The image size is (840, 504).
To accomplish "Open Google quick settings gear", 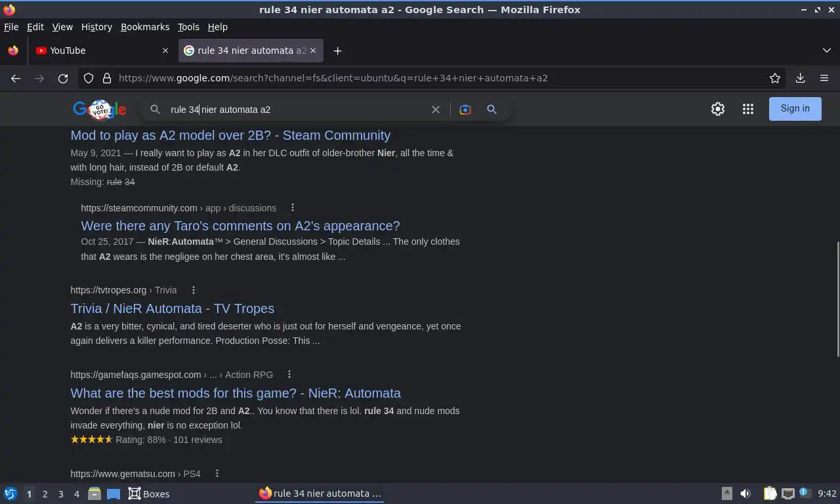I will [x=718, y=109].
